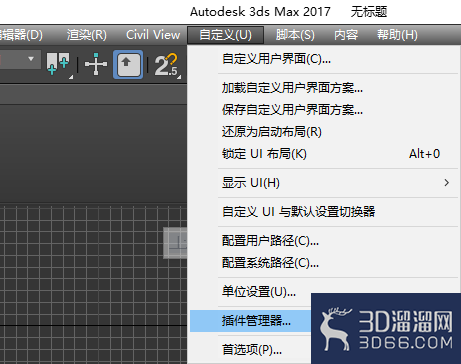
Task: Open the 内容 menu
Action: [346, 35]
